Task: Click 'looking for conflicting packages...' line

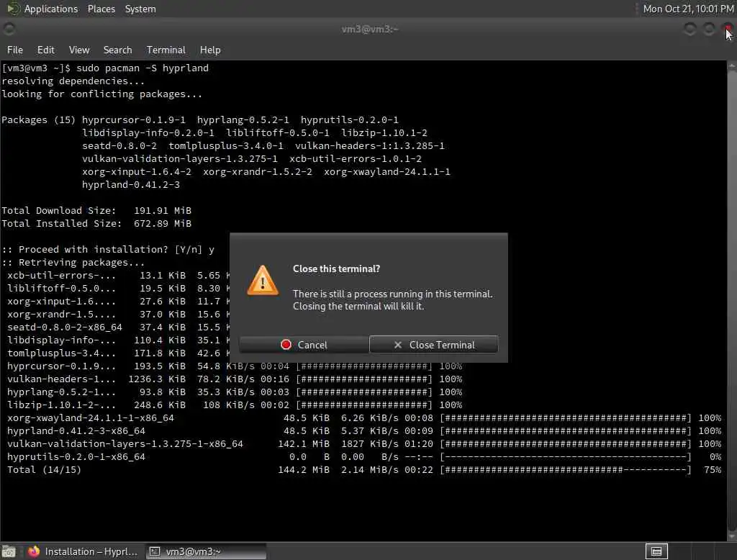Action: pos(102,94)
